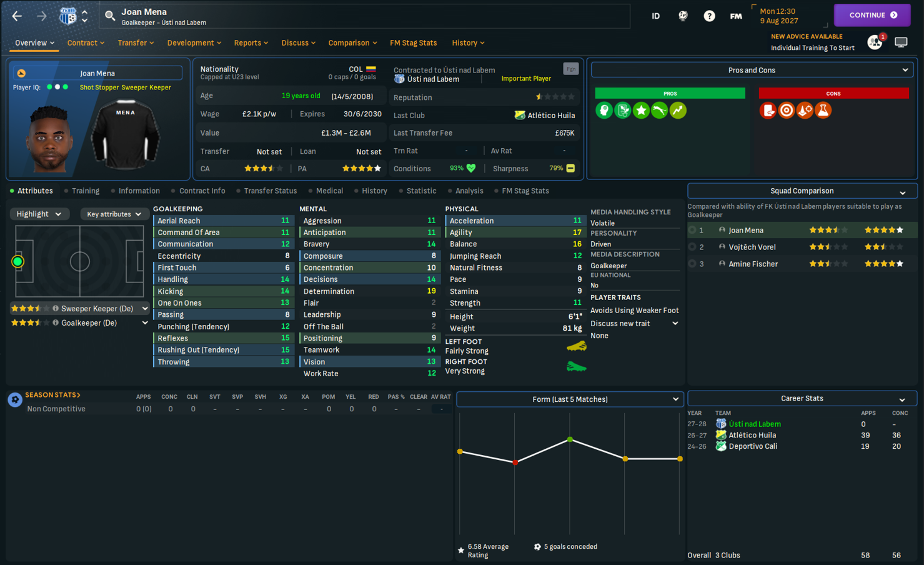Click the Atlético Huila badge in Last Club
This screenshot has height=565, width=924.
click(x=520, y=115)
